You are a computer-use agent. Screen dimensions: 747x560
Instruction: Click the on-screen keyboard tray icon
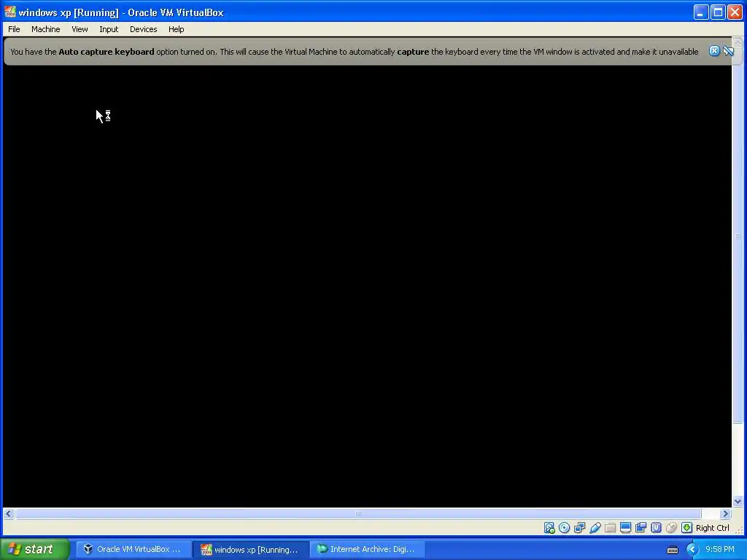click(x=672, y=550)
